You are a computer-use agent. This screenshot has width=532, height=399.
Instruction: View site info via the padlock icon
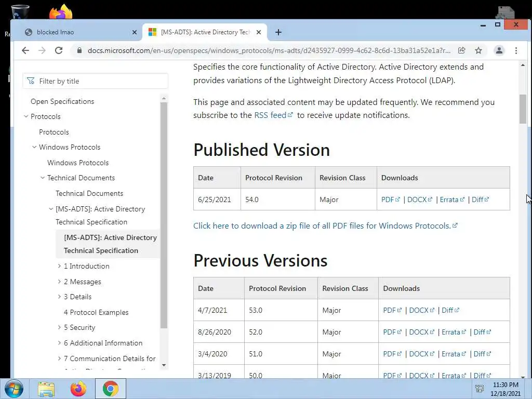79,50
